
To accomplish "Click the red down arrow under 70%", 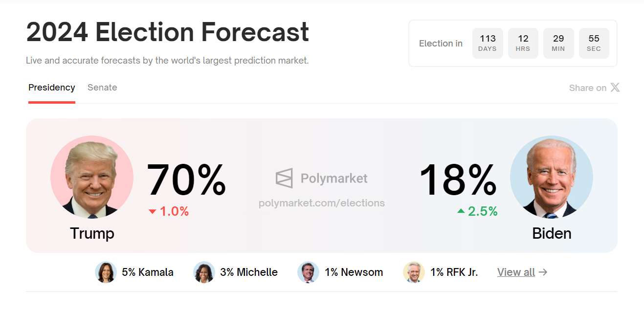I will (x=152, y=212).
